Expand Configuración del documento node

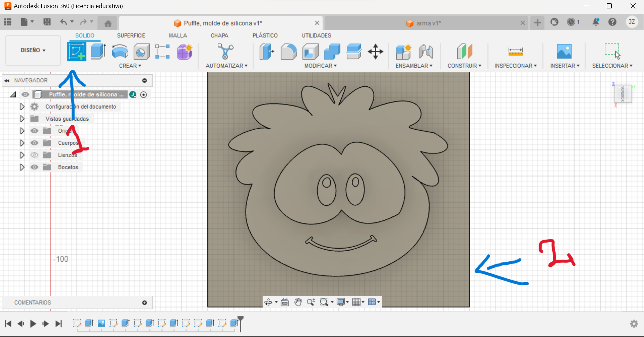tap(22, 107)
